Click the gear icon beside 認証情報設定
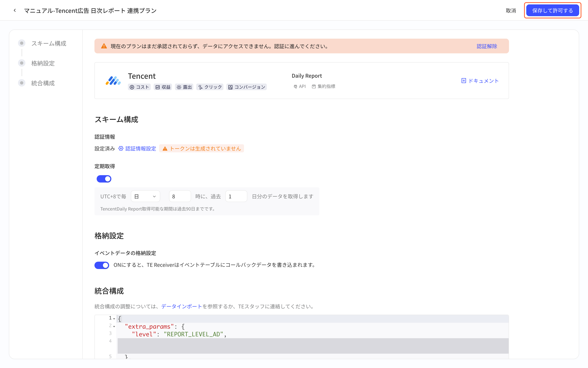The height and width of the screenshot is (368, 588). pyautogui.click(x=121, y=148)
